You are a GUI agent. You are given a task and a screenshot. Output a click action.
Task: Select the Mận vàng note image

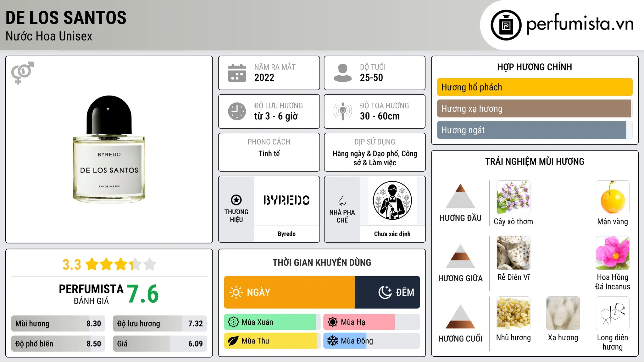tap(613, 197)
